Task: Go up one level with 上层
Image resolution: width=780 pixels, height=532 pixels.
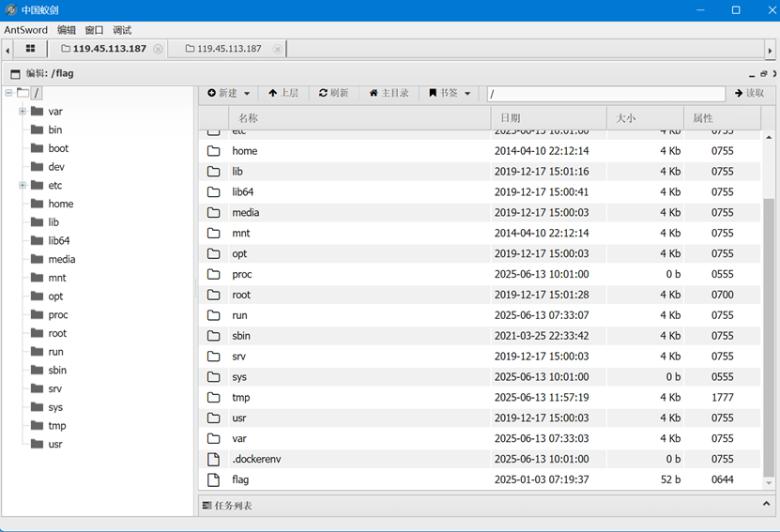Action: 283,93
